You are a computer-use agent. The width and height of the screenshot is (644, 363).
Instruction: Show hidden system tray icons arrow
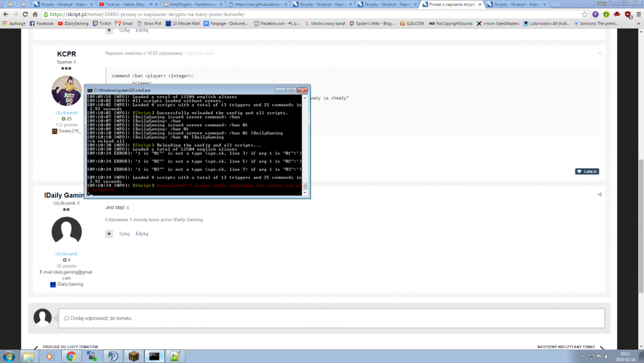point(582,357)
